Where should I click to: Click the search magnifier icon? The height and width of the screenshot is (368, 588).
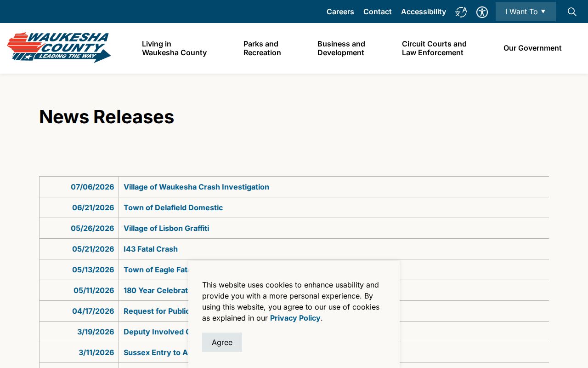pos(572,11)
